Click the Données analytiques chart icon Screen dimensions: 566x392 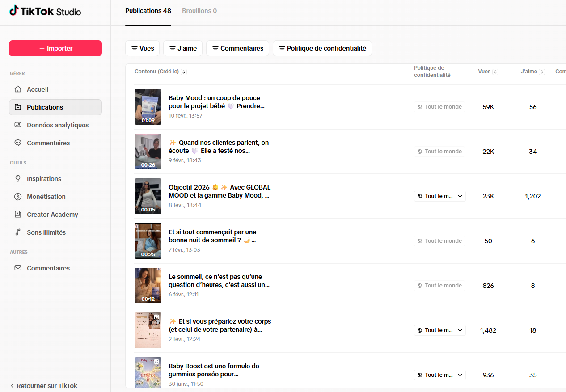(18, 125)
